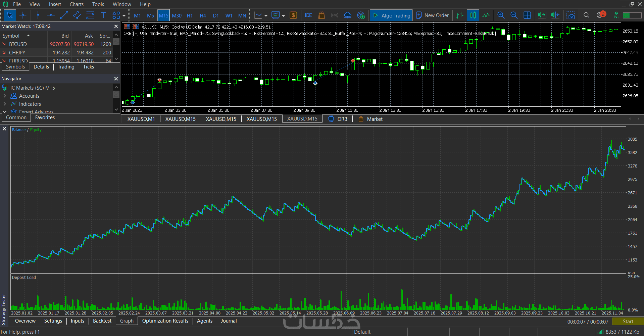Open account icon with 2 notifications
644x336 pixels.
[601, 15]
